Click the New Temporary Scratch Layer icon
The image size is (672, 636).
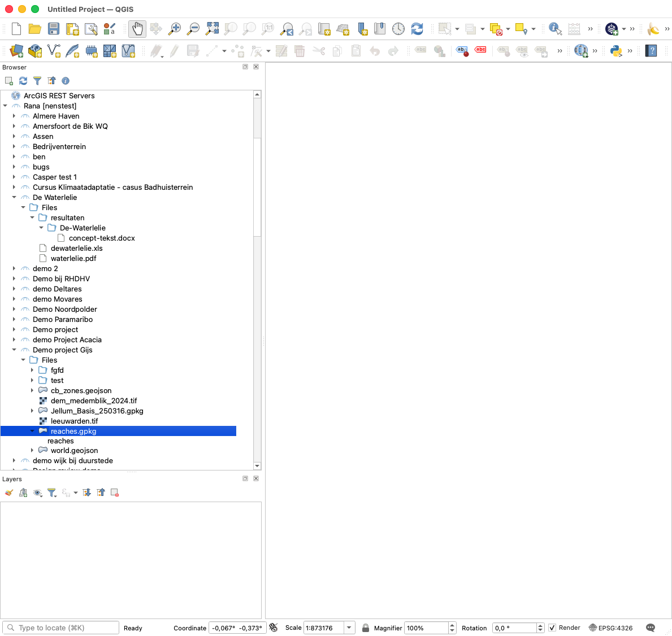click(92, 51)
